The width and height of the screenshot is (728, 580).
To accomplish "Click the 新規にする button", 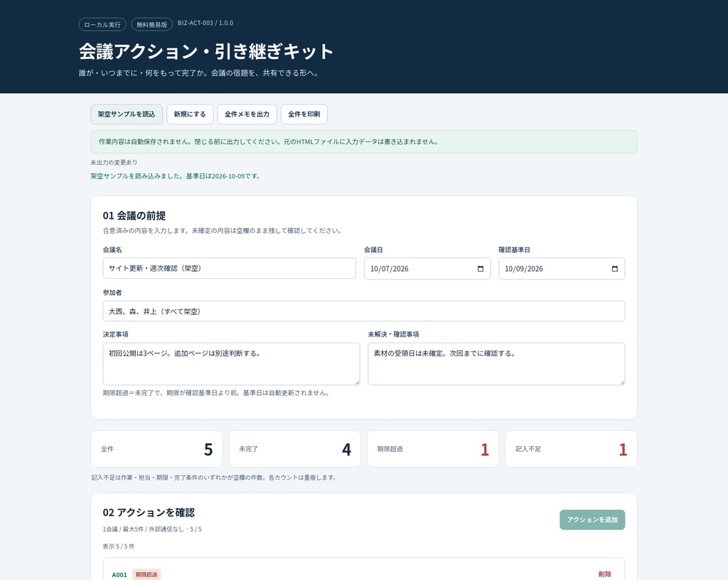I will [190, 114].
